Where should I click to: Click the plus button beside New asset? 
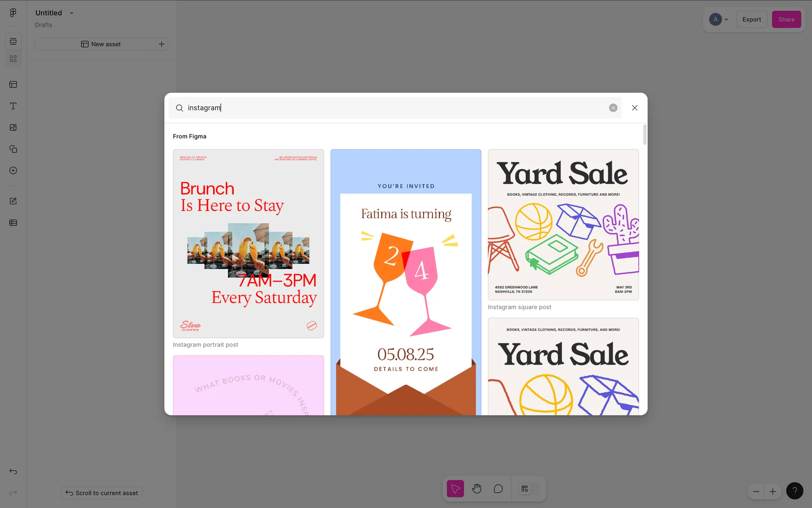(x=162, y=44)
